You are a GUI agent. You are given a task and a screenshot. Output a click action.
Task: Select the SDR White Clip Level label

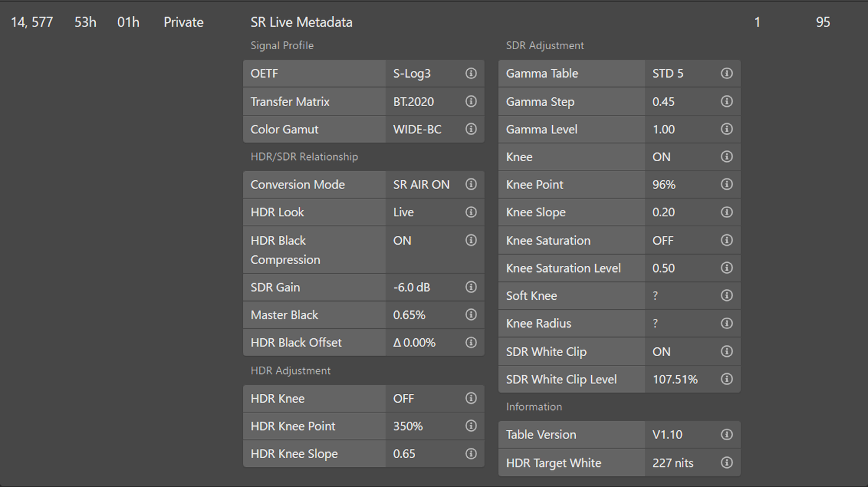click(x=561, y=379)
